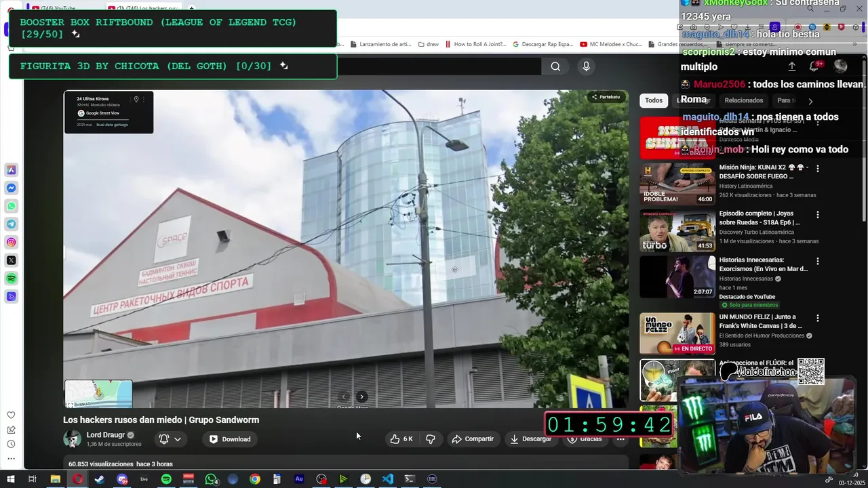Open options for Joyas sobre Ruedas video
Screen dimensions: 868x488
pyautogui.click(x=818, y=214)
